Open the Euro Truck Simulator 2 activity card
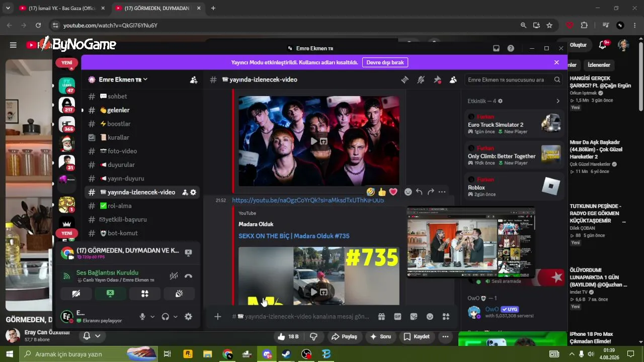 514,125
